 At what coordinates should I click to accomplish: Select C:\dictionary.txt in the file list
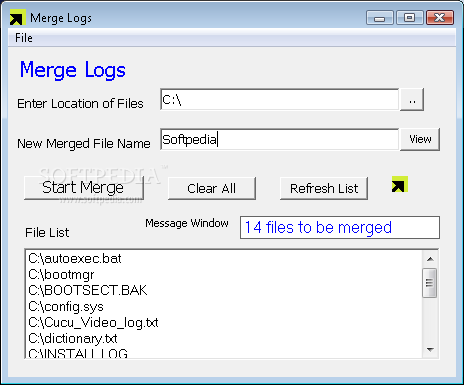[223, 338]
